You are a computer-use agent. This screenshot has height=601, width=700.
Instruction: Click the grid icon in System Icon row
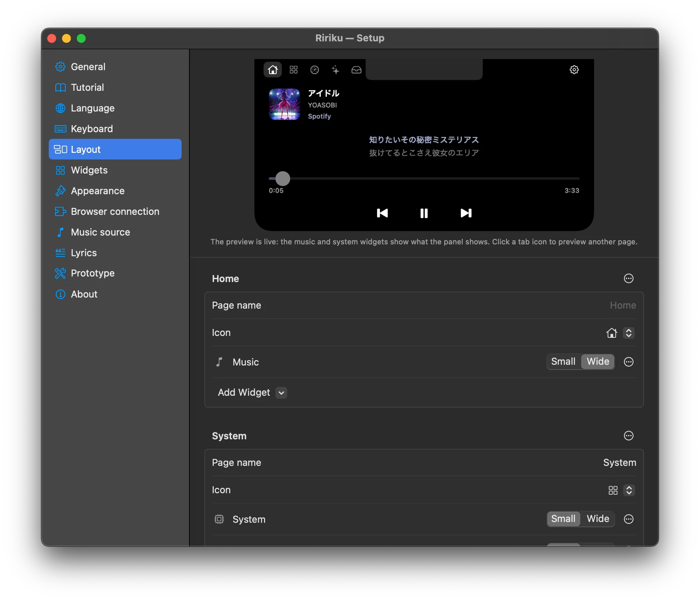[x=613, y=490]
